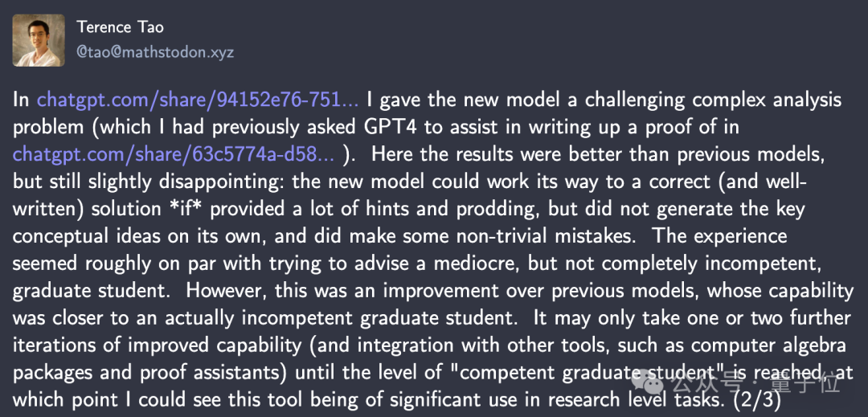Click the phrase "computer algebra"
Screen dimensions: 868x417
click(x=769, y=345)
